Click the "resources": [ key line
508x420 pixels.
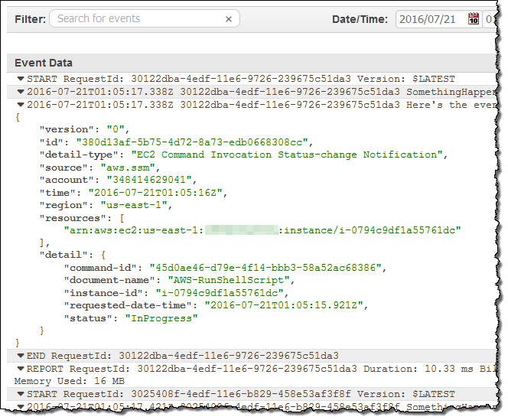pyautogui.click(x=82, y=218)
